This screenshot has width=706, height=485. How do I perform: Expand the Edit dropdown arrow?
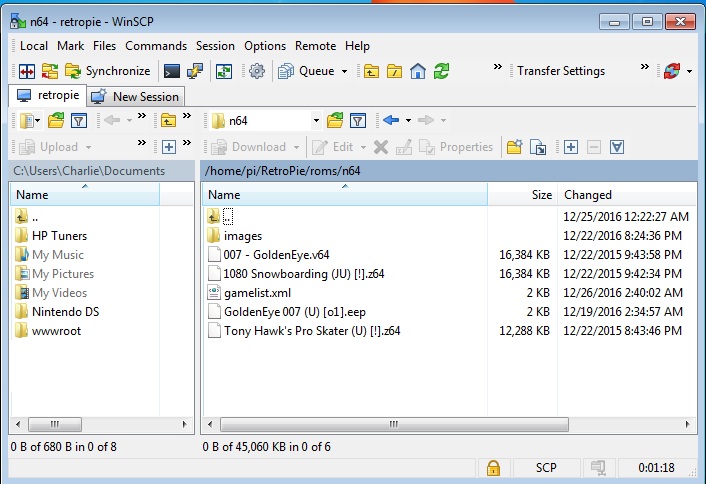click(363, 147)
